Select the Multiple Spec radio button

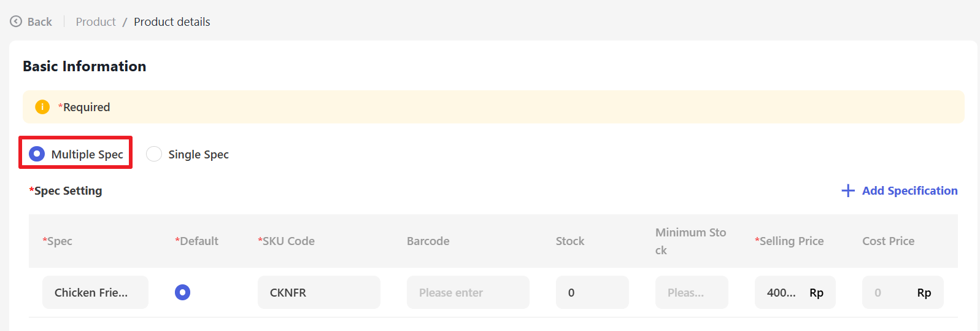[37, 154]
